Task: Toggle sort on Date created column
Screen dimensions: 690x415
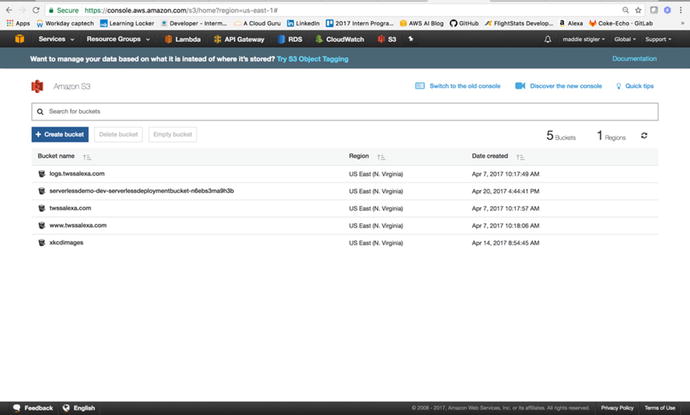Action: (x=519, y=157)
